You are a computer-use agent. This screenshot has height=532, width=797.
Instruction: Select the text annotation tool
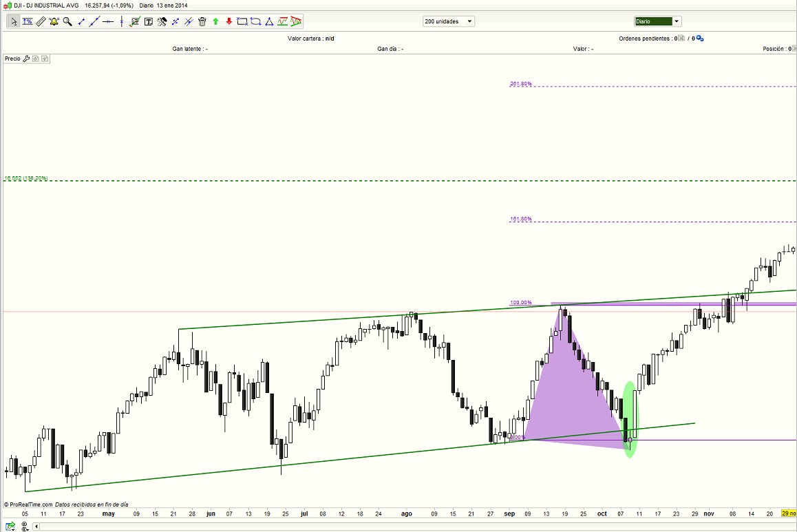[x=149, y=21]
